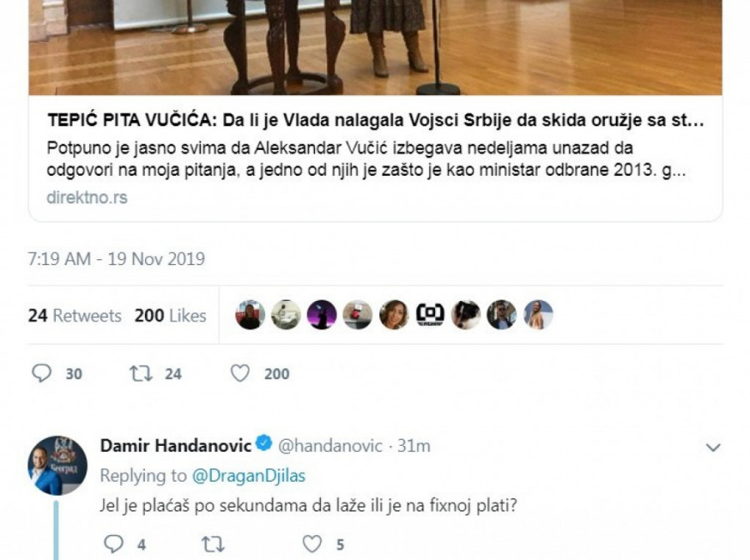Reply to Damir Handanovic's comment

point(114,543)
